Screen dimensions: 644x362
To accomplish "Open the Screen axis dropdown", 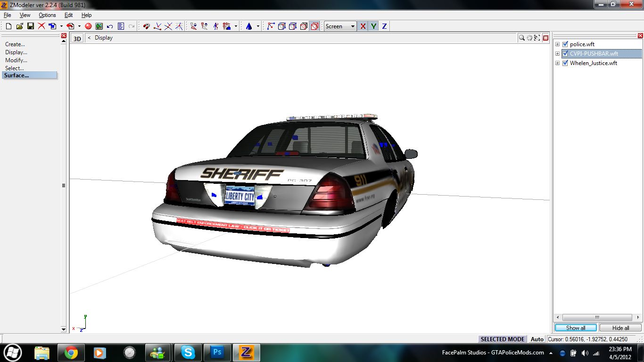I will tap(352, 26).
